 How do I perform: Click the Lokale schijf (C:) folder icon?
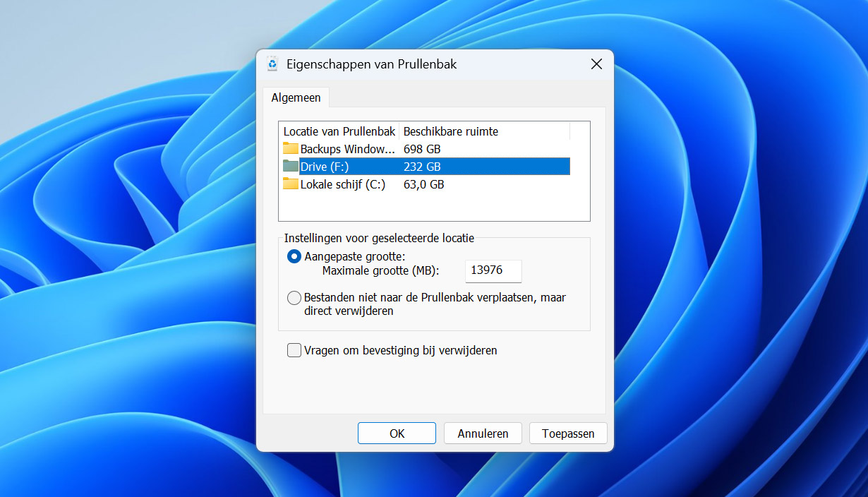pyautogui.click(x=291, y=184)
